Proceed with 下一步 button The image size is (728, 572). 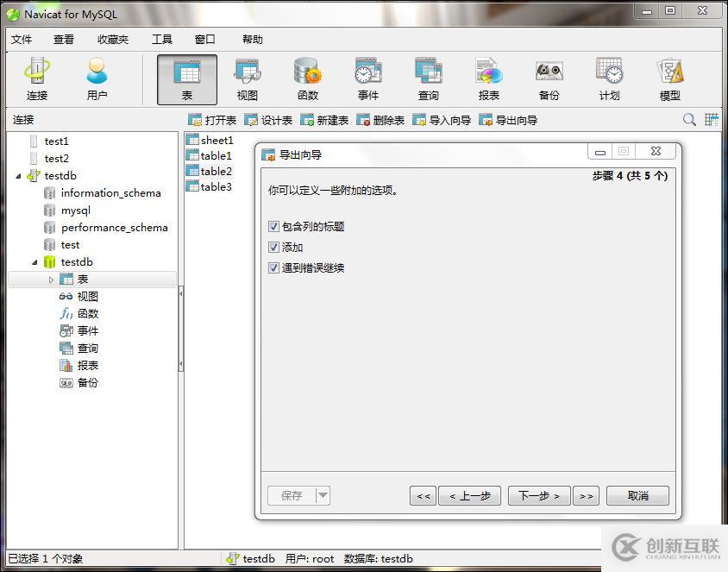point(539,495)
